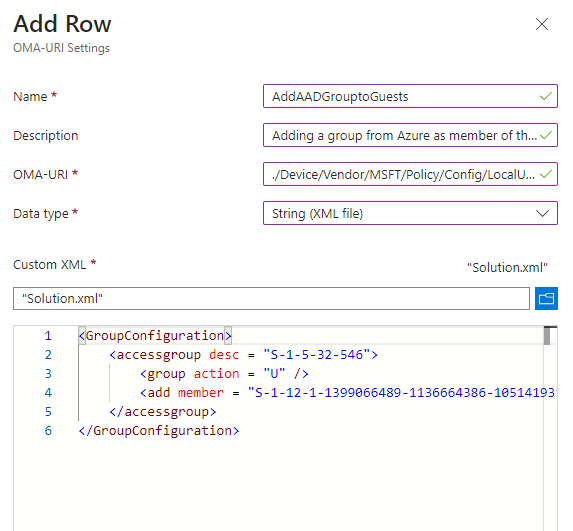This screenshot has height=531, width=573.
Task: Click the Name field validation checkmark
Action: pos(546,96)
